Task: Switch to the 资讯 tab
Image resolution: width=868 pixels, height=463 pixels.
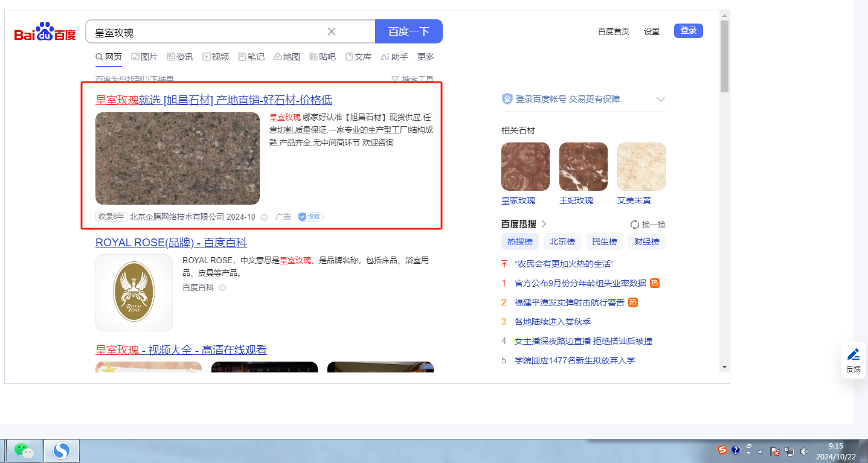Action: (x=180, y=57)
